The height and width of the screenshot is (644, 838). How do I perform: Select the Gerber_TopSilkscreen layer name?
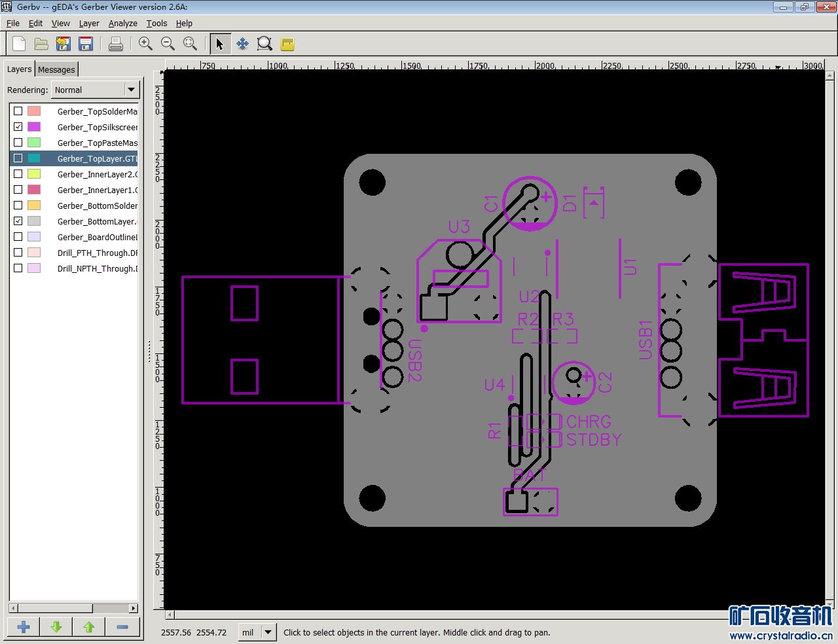pyautogui.click(x=97, y=127)
